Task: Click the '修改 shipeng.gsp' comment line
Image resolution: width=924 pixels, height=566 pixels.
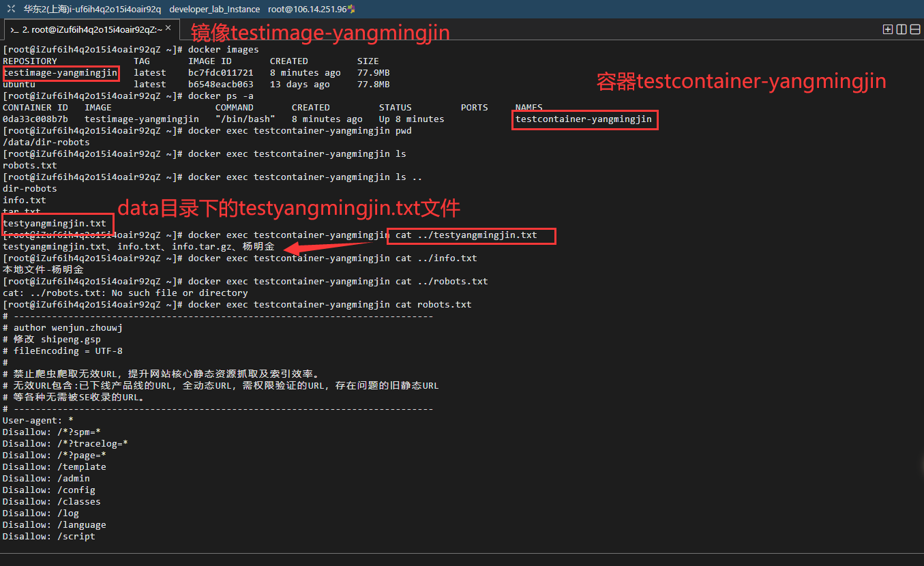Action: click(52, 340)
